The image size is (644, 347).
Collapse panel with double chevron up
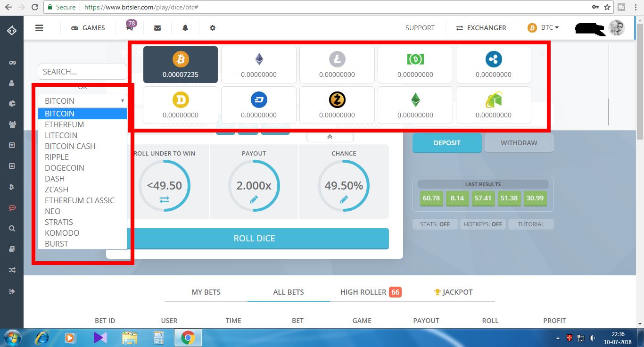pos(330,137)
